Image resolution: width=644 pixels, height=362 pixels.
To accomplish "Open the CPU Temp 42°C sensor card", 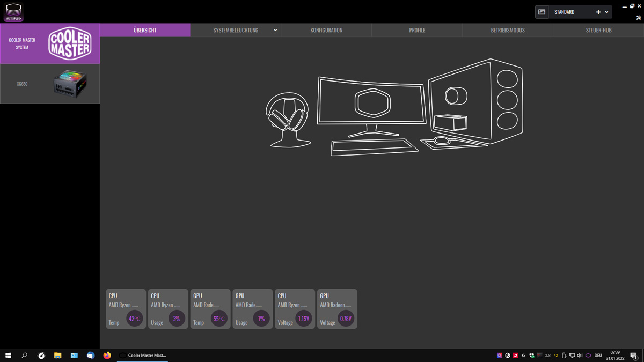I will [x=126, y=309].
